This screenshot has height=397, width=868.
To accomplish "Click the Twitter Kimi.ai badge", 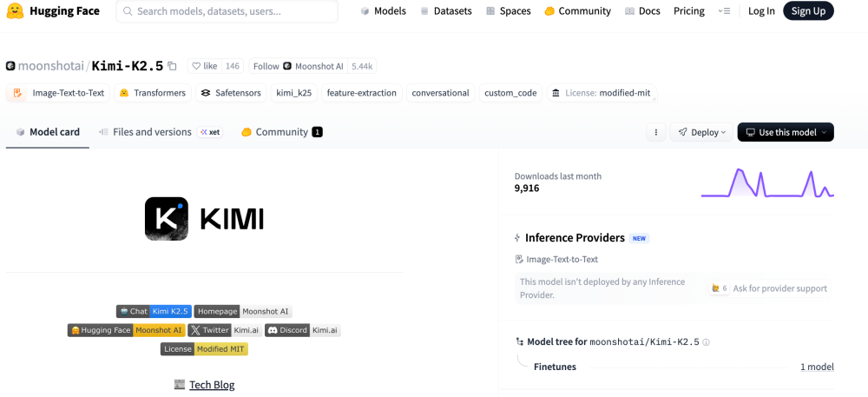I will coord(224,330).
